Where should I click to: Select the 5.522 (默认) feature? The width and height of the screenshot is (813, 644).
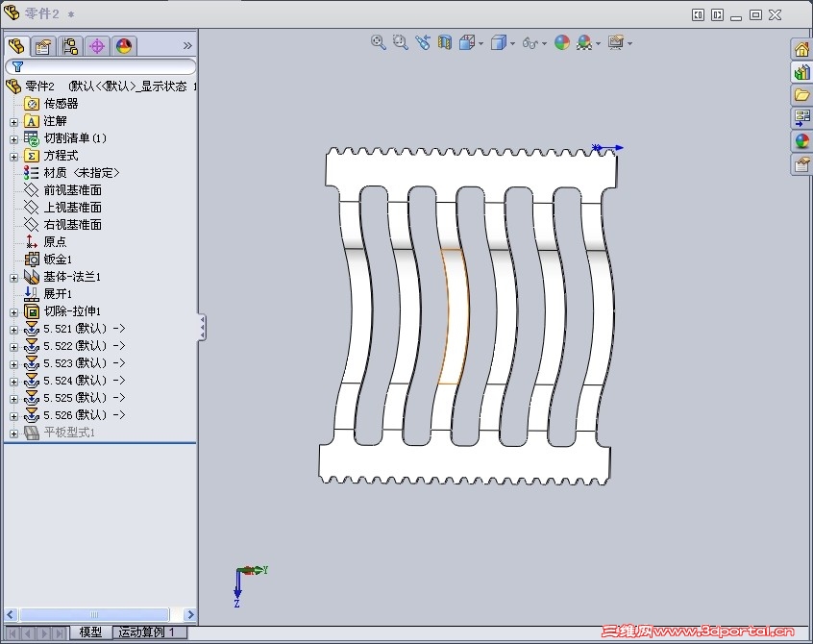[85, 346]
